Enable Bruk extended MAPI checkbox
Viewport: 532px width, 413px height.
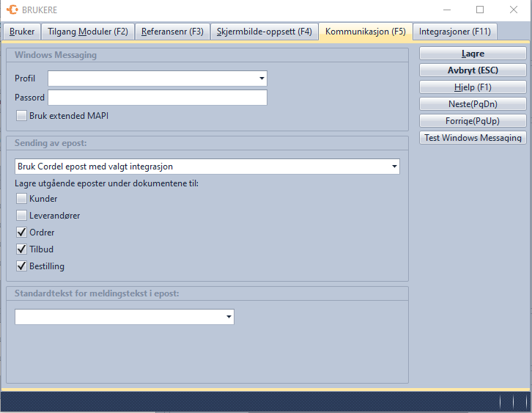22,115
